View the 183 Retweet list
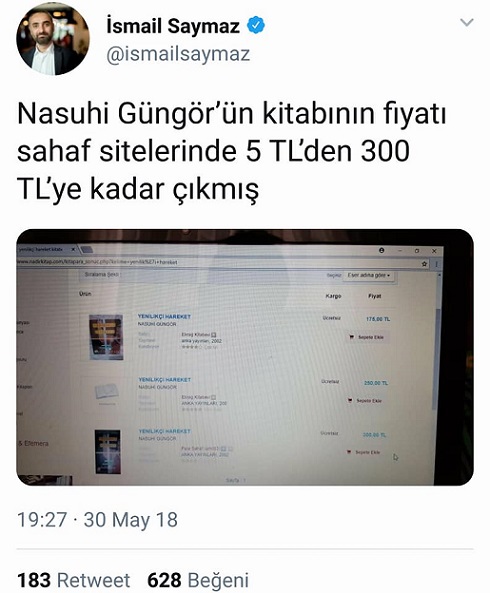This screenshot has height=593, width=490. point(74,580)
